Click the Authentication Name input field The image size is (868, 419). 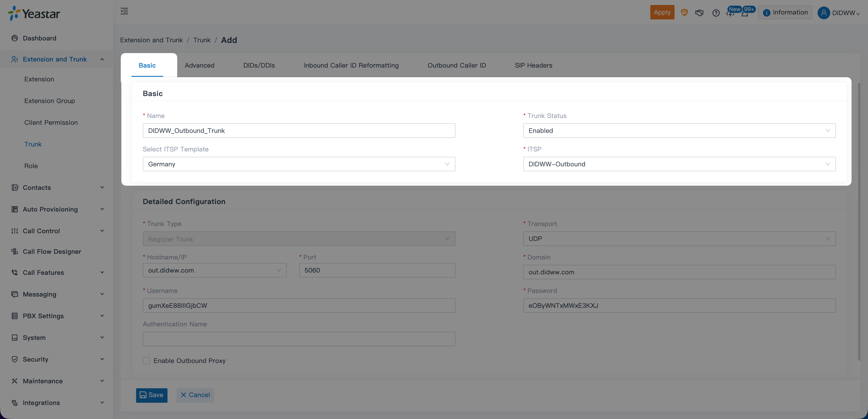point(299,339)
